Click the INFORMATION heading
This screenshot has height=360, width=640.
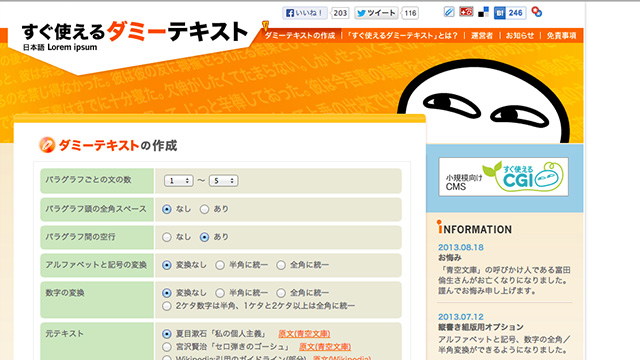point(474,228)
